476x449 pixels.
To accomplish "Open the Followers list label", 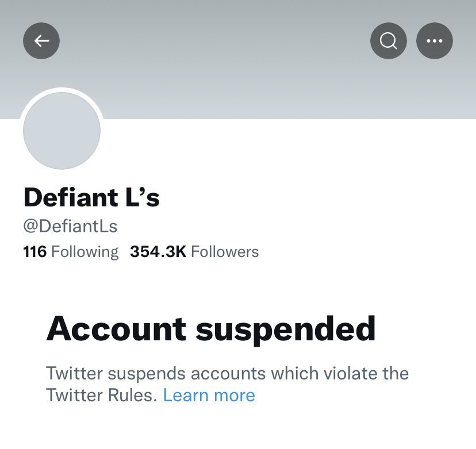I will coord(225,252).
